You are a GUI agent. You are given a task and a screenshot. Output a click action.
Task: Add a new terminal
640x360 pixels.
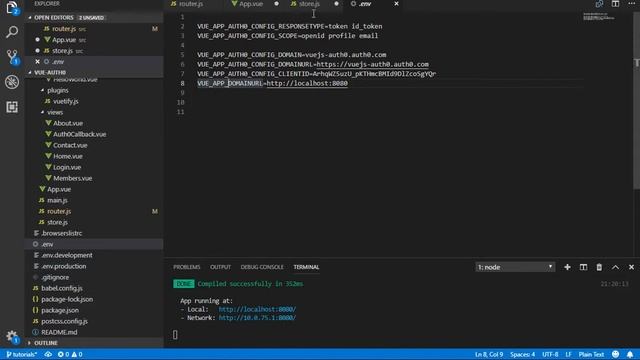point(567,267)
